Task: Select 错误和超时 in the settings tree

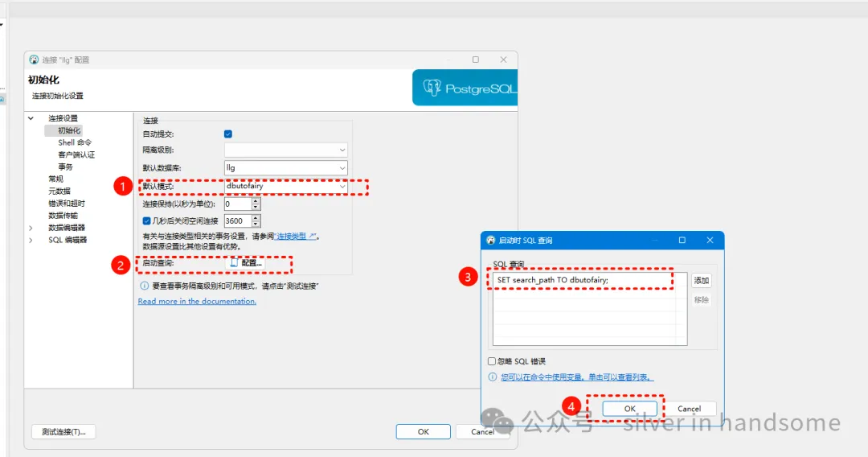Action: pyautogui.click(x=66, y=204)
